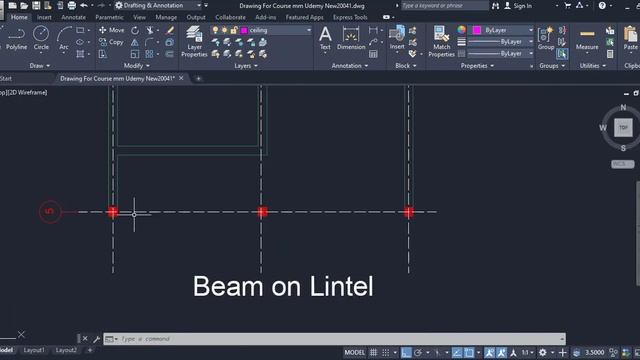The height and width of the screenshot is (360, 640).
Task: Activate the Fillet tool
Action: (149, 42)
